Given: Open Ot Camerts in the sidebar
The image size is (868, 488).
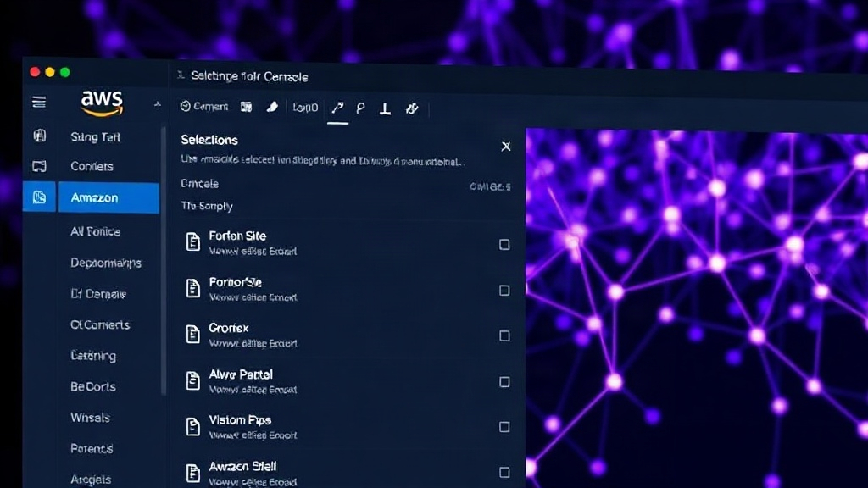Looking at the screenshot, I should [100, 324].
